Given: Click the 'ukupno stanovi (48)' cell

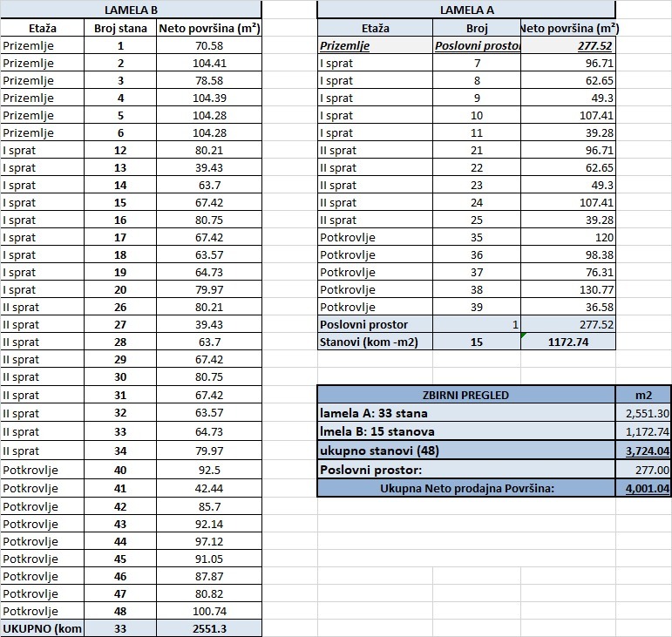Looking at the screenshot, I should pos(466,451).
